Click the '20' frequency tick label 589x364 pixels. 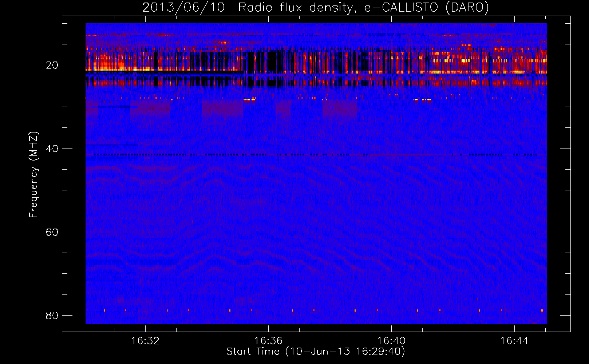pyautogui.click(x=52, y=66)
